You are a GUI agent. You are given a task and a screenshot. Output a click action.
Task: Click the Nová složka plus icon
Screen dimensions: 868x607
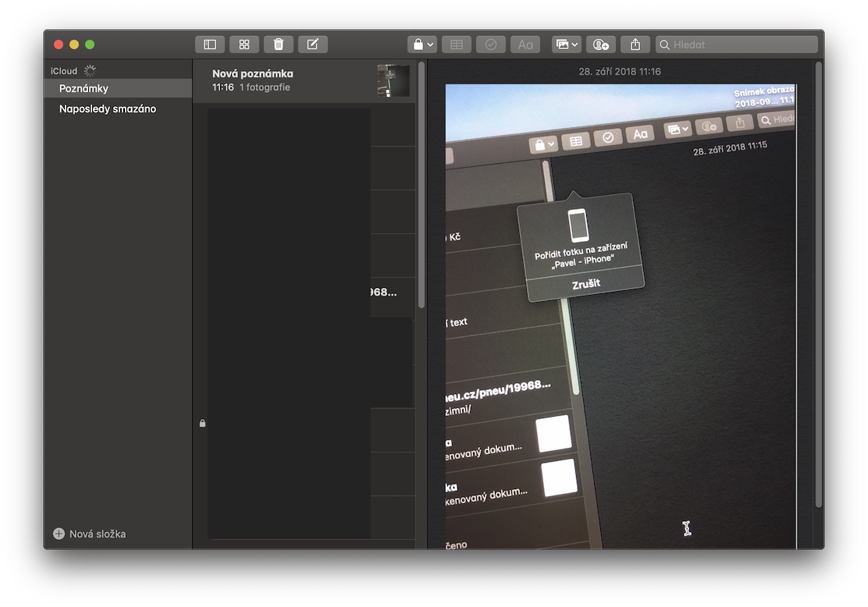[59, 534]
